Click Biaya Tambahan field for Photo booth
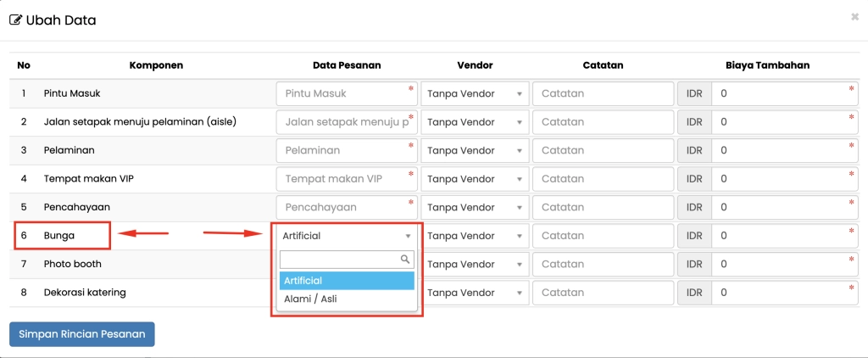The height and width of the screenshot is (358, 868). [783, 265]
